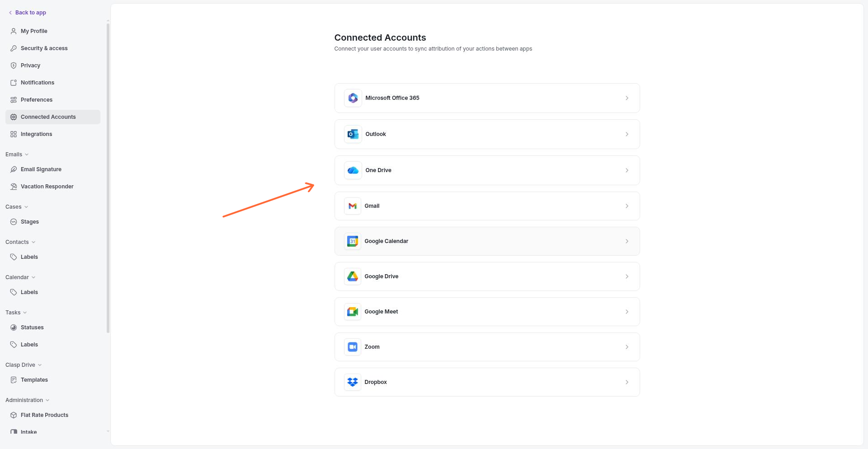Click the Preferences sliders icon

point(14,100)
